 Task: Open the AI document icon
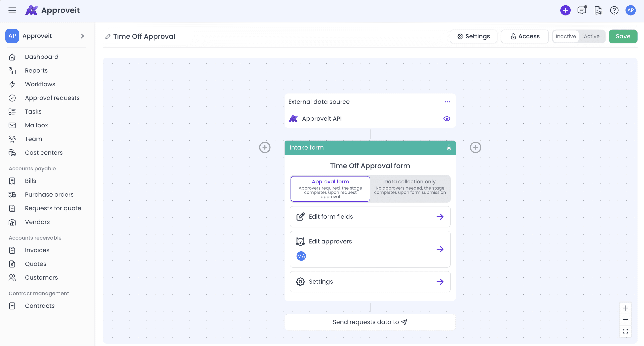click(598, 10)
